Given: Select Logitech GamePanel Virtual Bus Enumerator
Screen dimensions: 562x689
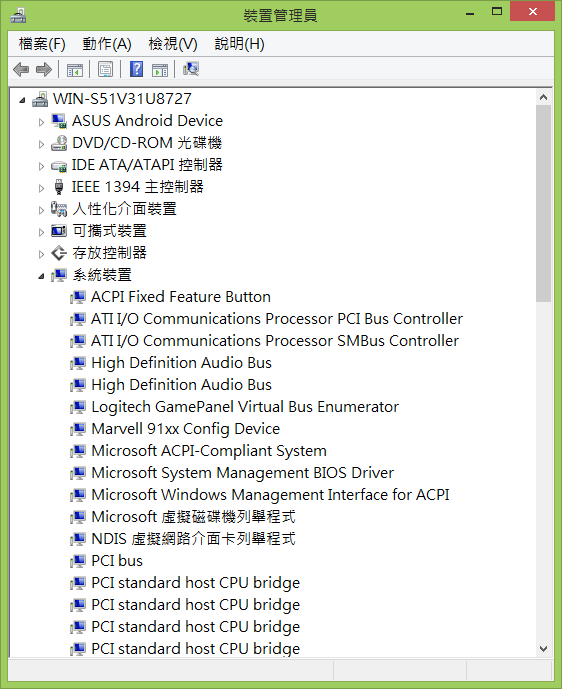Looking at the screenshot, I should click(x=245, y=407).
